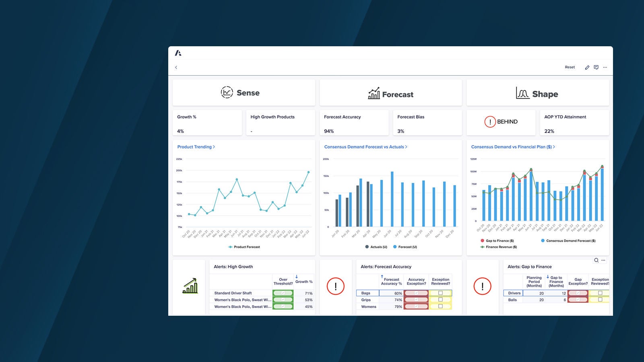The image size is (644, 362).
Task: Expand the Consensus Demand Forecast vs Actuals chevron
Action: pyautogui.click(x=406, y=147)
